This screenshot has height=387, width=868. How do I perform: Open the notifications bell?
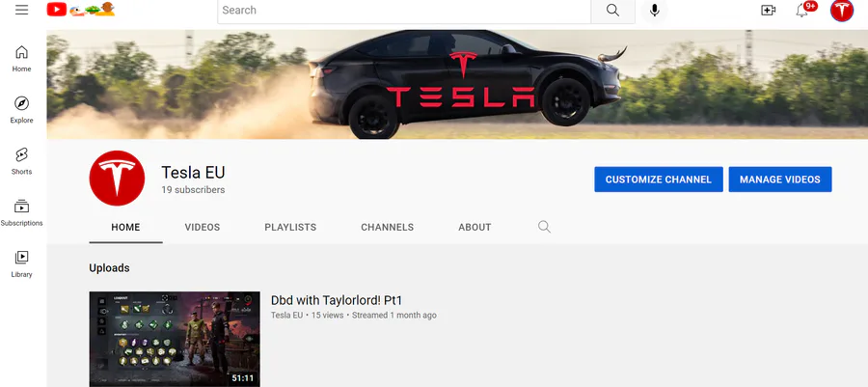pos(802,10)
